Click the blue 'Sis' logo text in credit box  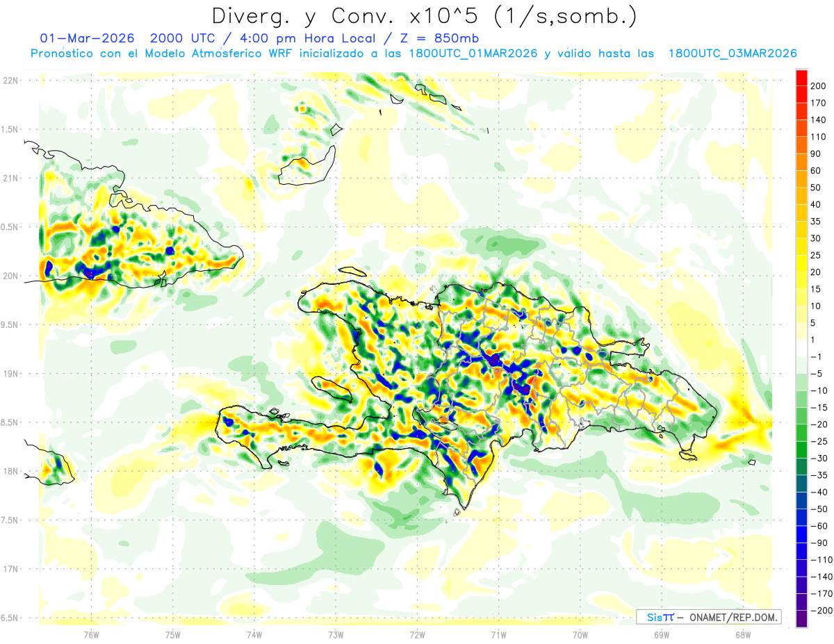654,617
